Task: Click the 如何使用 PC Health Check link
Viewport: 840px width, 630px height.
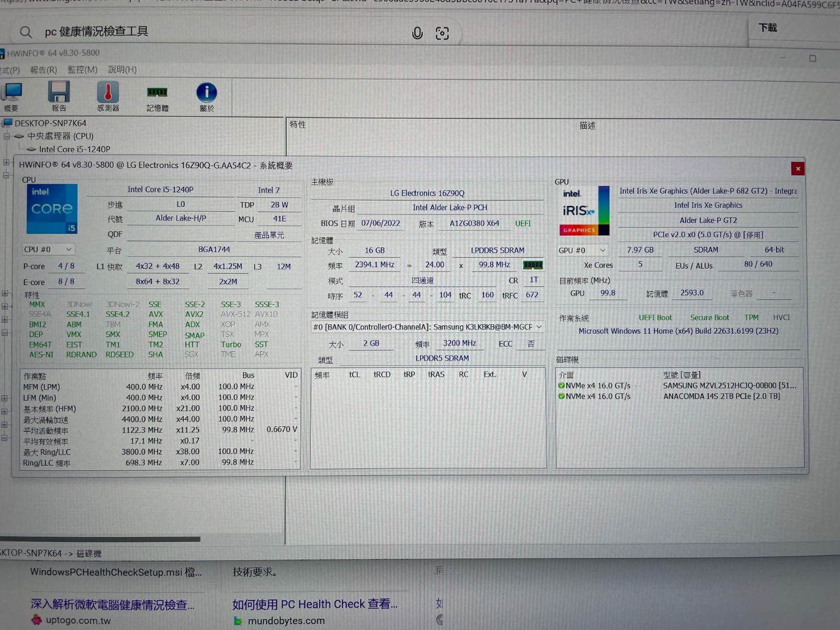Action: (x=315, y=604)
